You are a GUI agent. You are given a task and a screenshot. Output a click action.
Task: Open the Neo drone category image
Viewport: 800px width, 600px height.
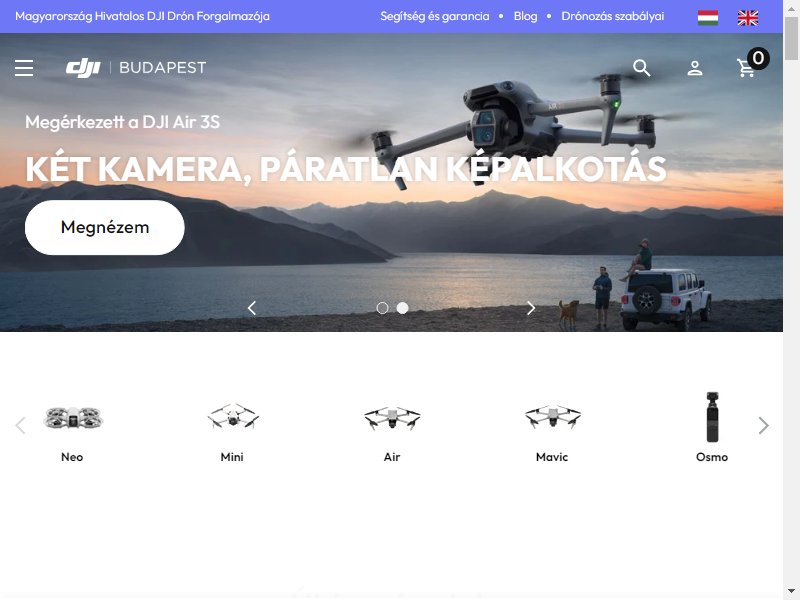click(x=72, y=418)
